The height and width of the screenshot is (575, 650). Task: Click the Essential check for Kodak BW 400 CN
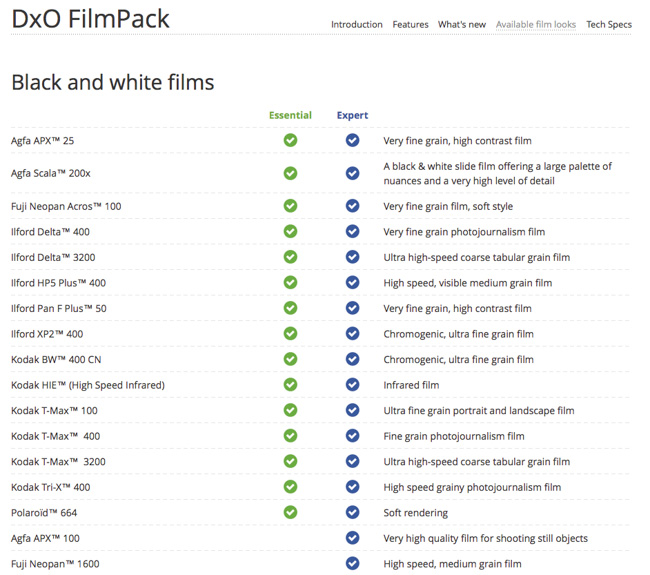pos(290,359)
